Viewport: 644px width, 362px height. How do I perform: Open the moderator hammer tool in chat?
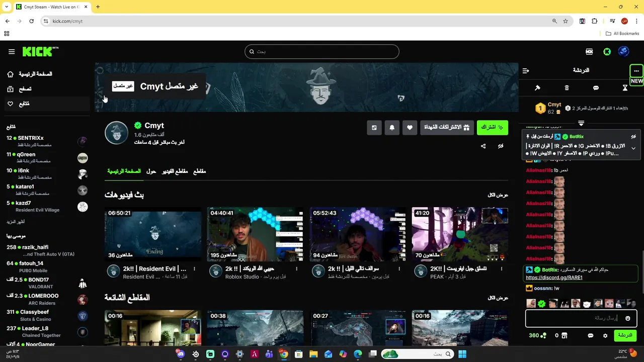point(537,88)
